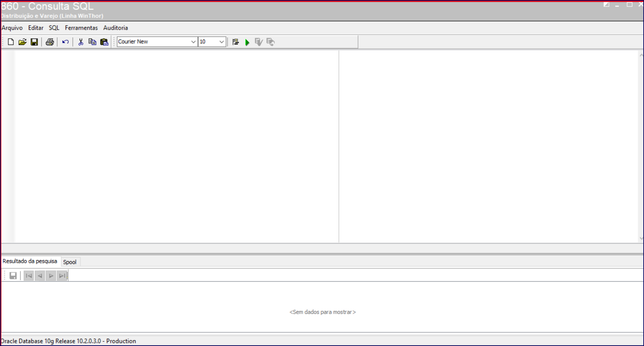Open a saved SQL file
This screenshot has width=644, height=346.
23,42
